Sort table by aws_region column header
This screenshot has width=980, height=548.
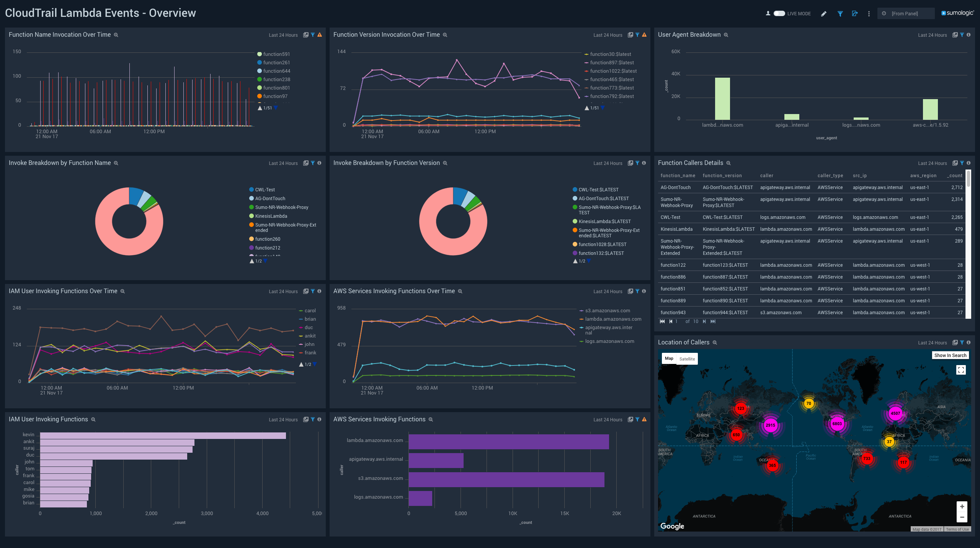[x=923, y=176]
